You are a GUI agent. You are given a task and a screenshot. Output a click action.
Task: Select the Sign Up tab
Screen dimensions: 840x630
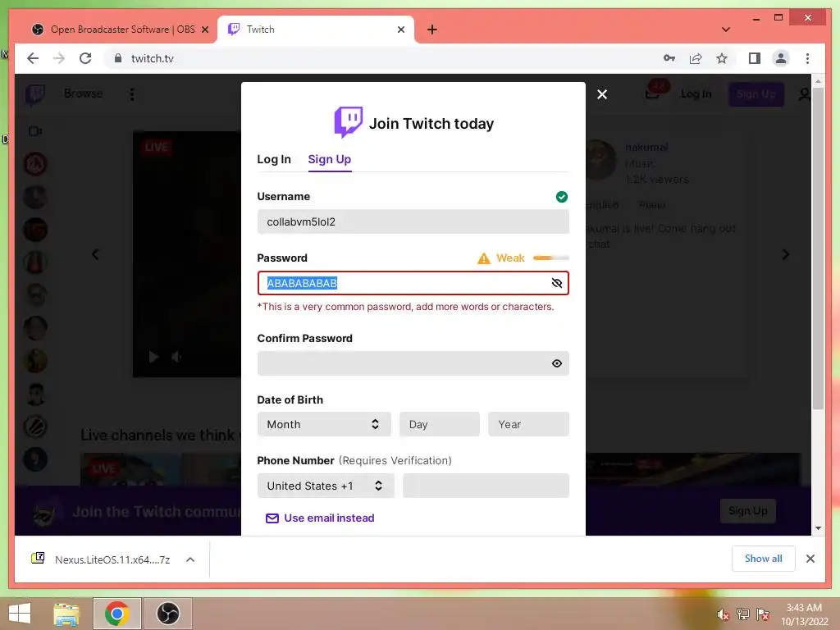[330, 159]
